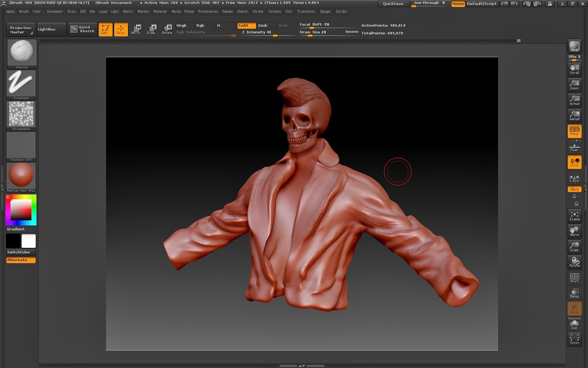Enable Rgb paint mode

pyautogui.click(x=204, y=25)
